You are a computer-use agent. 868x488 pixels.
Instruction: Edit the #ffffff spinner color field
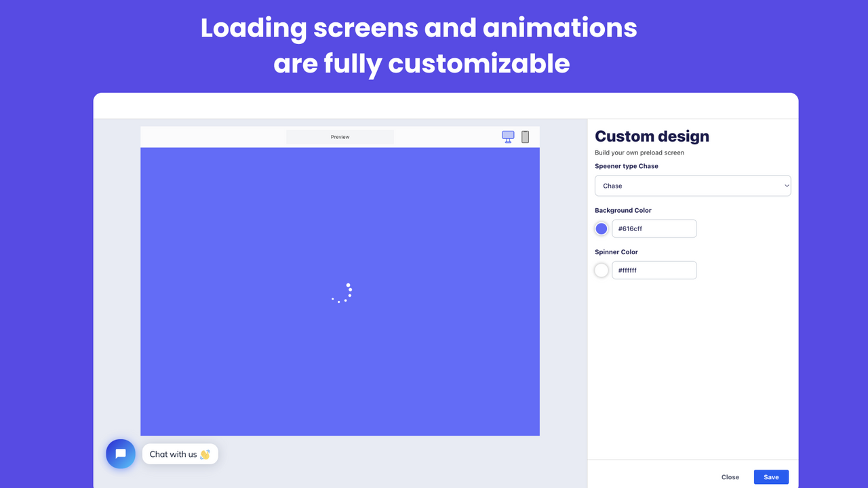tap(654, 270)
